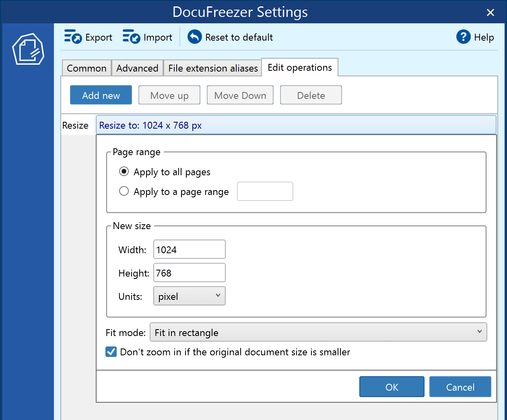Click the Width input field
This screenshot has width=507, height=420.
[x=189, y=250]
